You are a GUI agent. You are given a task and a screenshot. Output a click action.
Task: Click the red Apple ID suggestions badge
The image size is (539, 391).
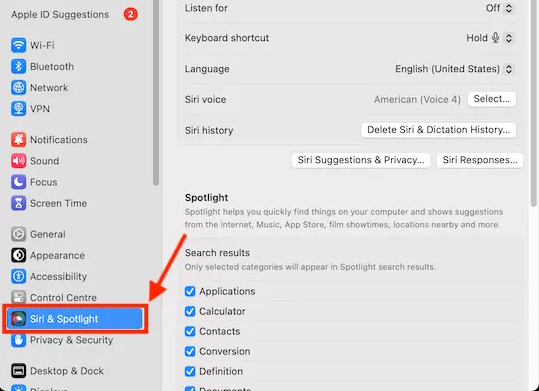coord(131,14)
